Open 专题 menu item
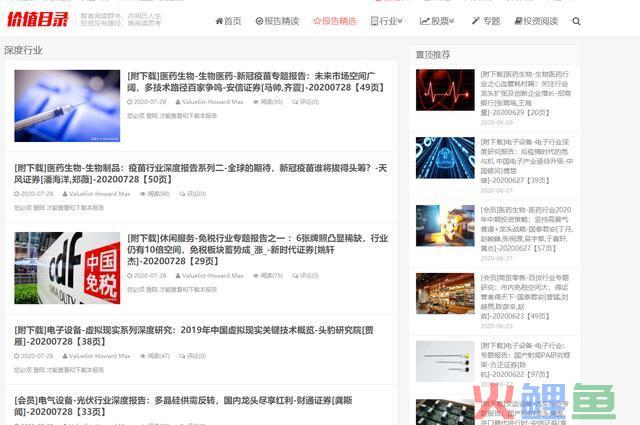The height and width of the screenshot is (425, 640). 486,21
